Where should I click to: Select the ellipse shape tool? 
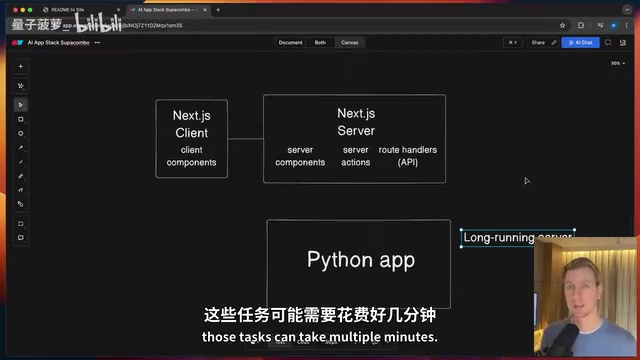click(x=20, y=133)
